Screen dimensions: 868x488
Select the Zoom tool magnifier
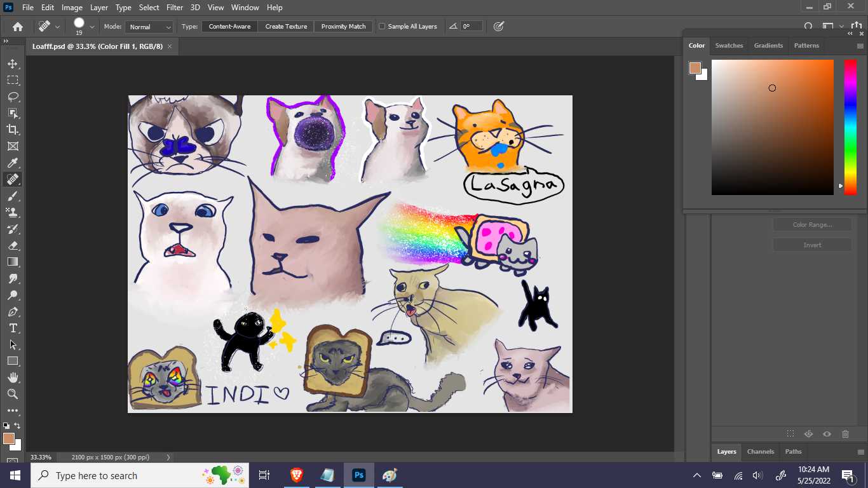[13, 394]
